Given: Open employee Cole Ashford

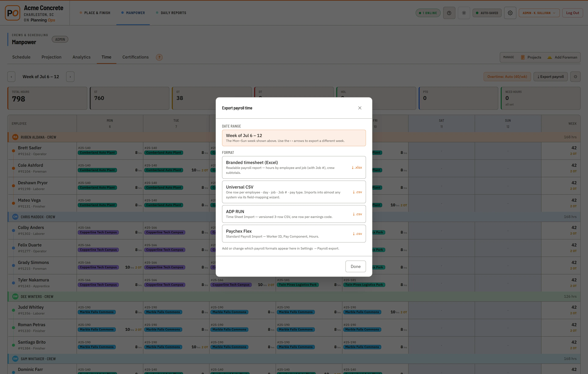Looking at the screenshot, I should (x=30, y=165).
